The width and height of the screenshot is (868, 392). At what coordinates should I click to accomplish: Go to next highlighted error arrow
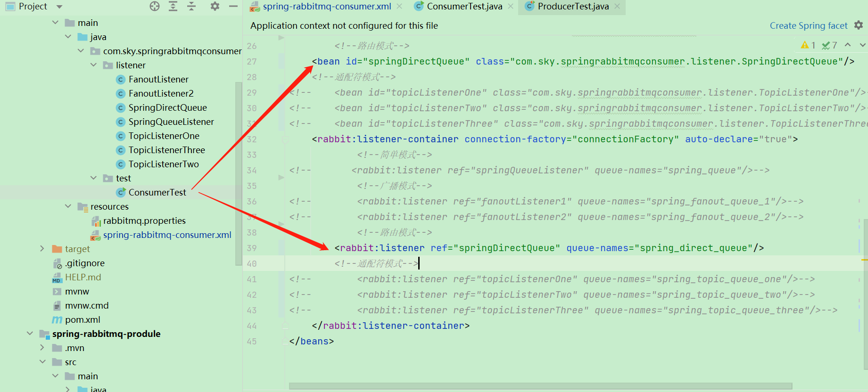[x=862, y=45]
